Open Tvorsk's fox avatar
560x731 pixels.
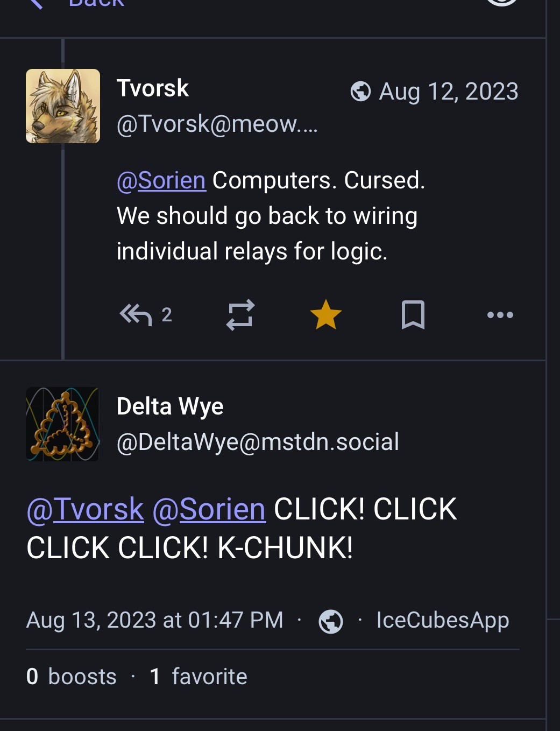click(63, 106)
